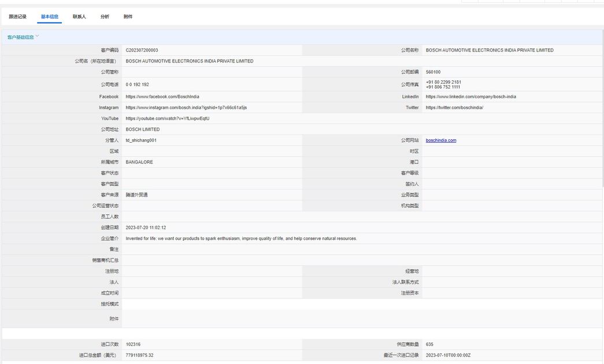Click the Twitter boschindia URL

[x=454, y=107]
